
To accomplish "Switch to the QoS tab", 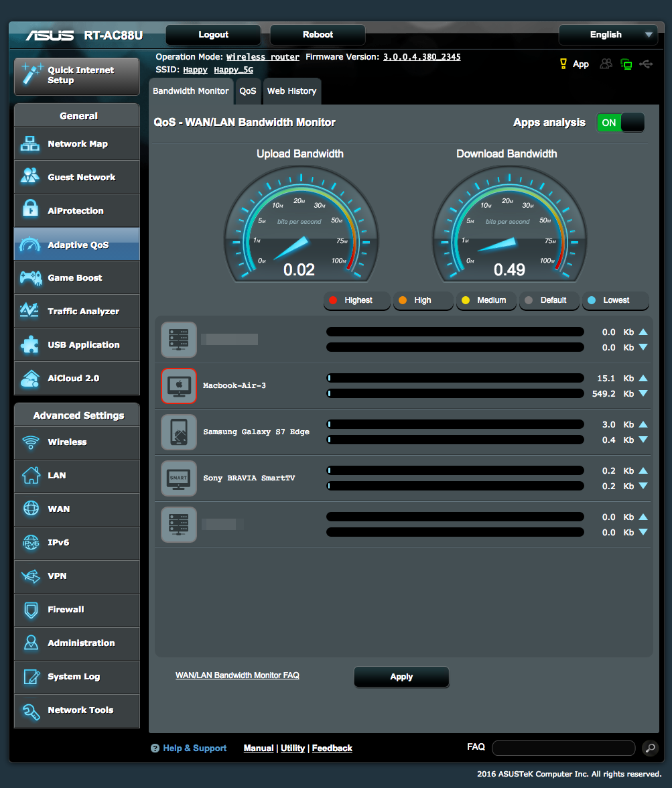I will [x=248, y=91].
